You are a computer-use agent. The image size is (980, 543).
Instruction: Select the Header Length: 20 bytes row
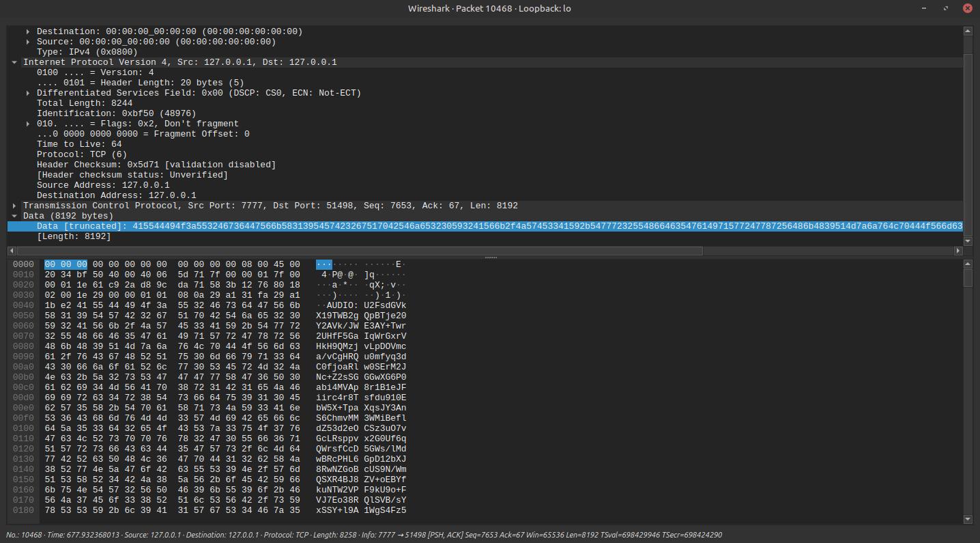[485, 83]
